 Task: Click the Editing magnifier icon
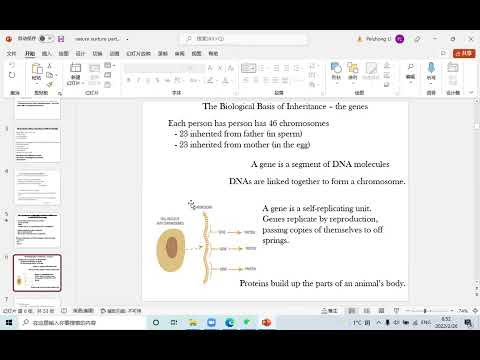point(410,67)
